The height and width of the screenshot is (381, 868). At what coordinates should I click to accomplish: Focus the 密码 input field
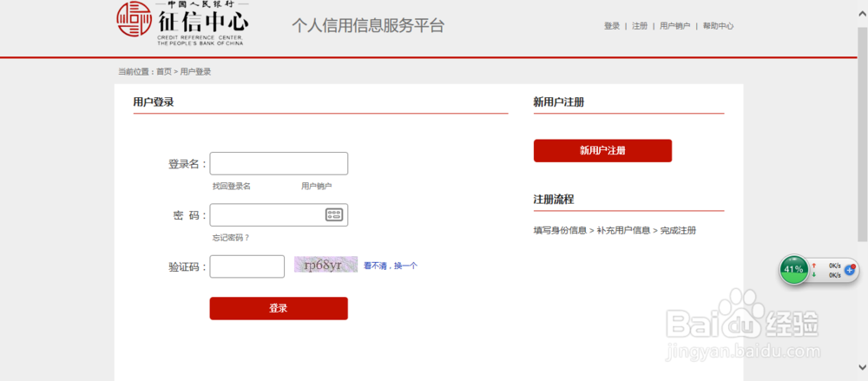point(279,215)
